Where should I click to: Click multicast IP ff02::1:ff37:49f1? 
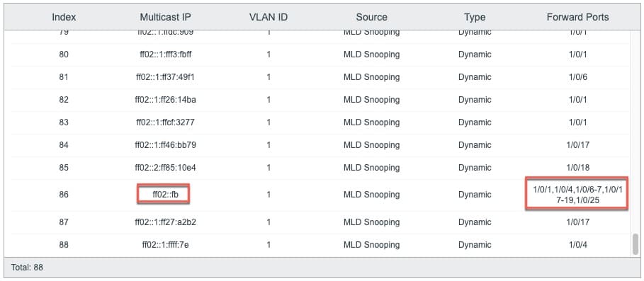(166, 77)
